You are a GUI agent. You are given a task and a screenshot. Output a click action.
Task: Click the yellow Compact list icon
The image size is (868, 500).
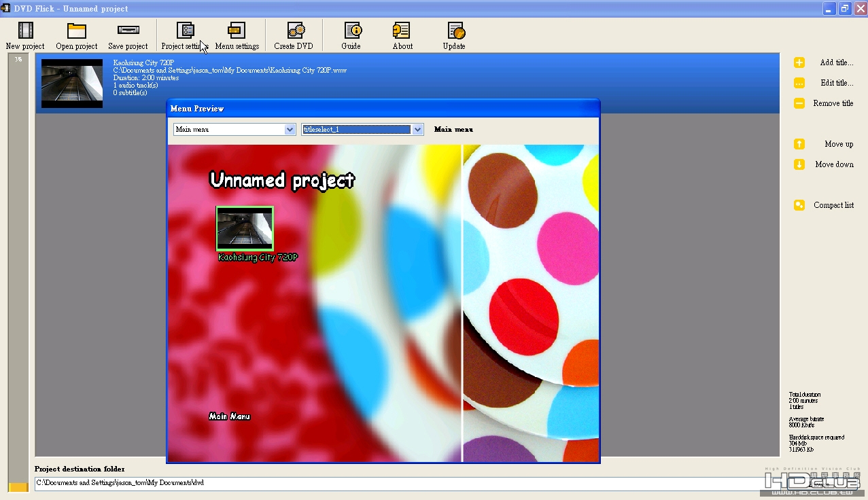(x=799, y=205)
